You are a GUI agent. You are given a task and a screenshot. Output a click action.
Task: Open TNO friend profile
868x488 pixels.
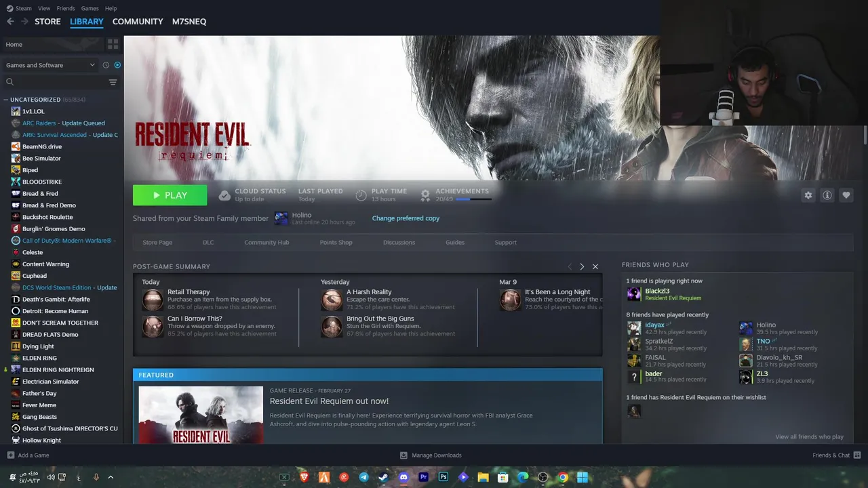pos(763,341)
